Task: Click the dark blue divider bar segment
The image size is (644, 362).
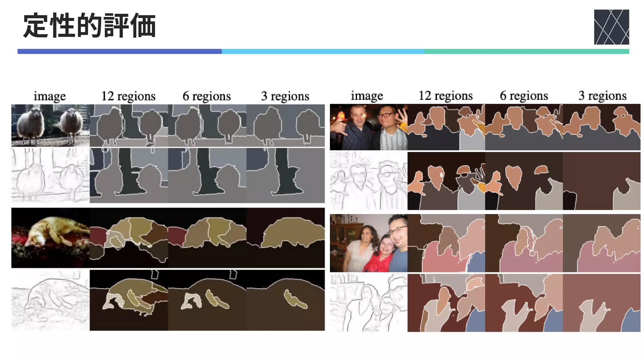Action: click(119, 51)
